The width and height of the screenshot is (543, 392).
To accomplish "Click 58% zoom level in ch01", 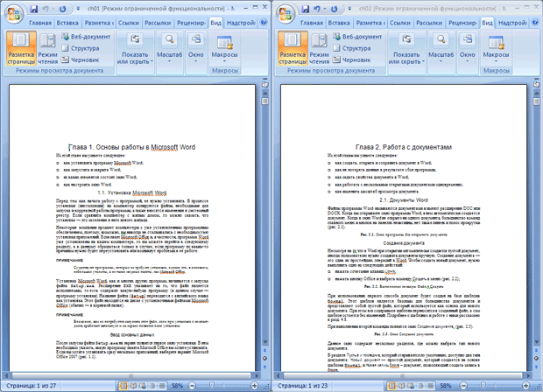I will [x=177, y=385].
